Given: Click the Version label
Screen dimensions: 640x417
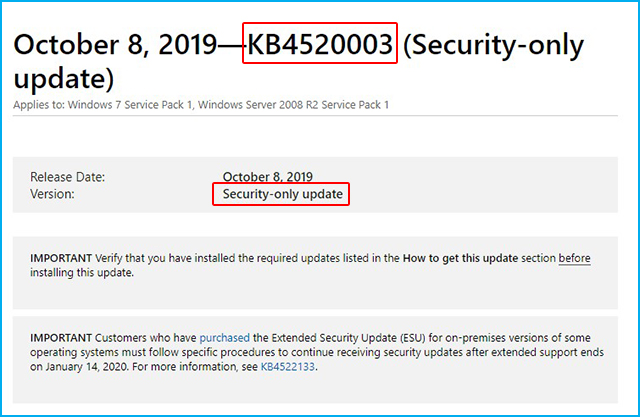Looking at the screenshot, I should pyautogui.click(x=52, y=194).
